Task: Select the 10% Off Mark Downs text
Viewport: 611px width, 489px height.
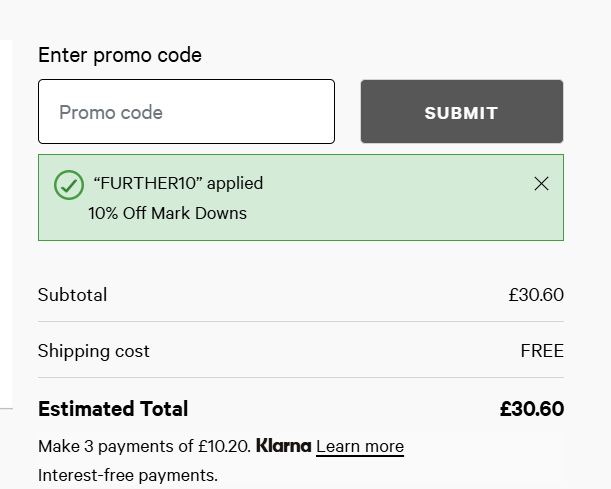Action: [167, 213]
